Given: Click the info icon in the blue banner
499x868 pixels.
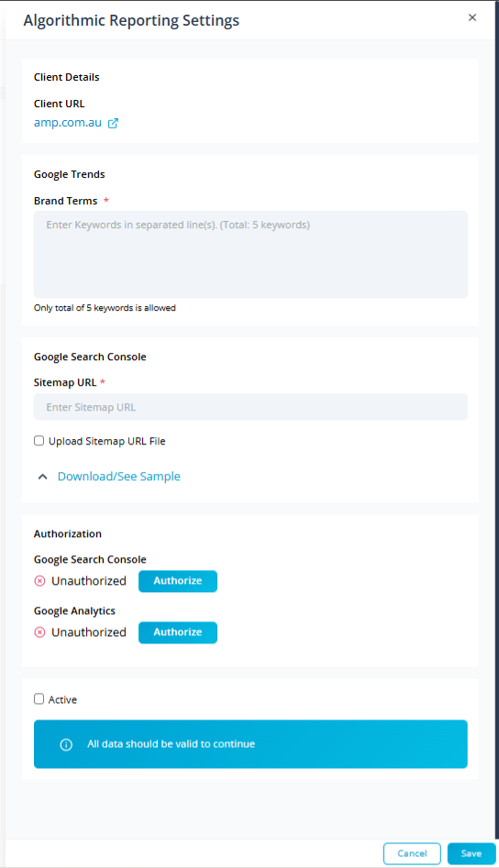Looking at the screenshot, I should click(66, 744).
